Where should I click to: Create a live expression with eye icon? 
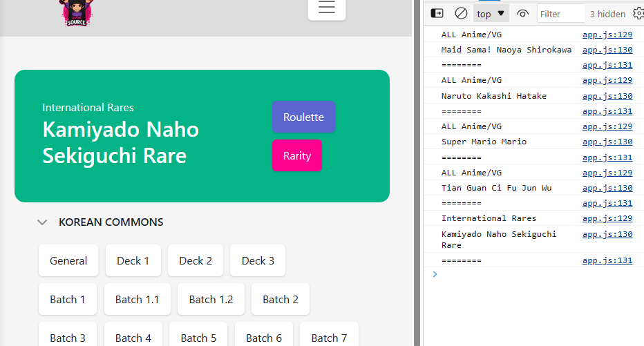522,14
